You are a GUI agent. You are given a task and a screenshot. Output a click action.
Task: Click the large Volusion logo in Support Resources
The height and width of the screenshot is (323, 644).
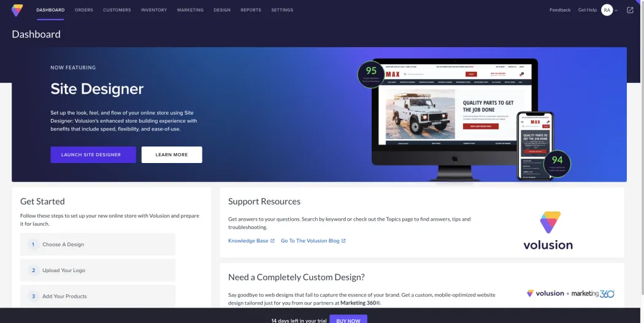tap(548, 230)
